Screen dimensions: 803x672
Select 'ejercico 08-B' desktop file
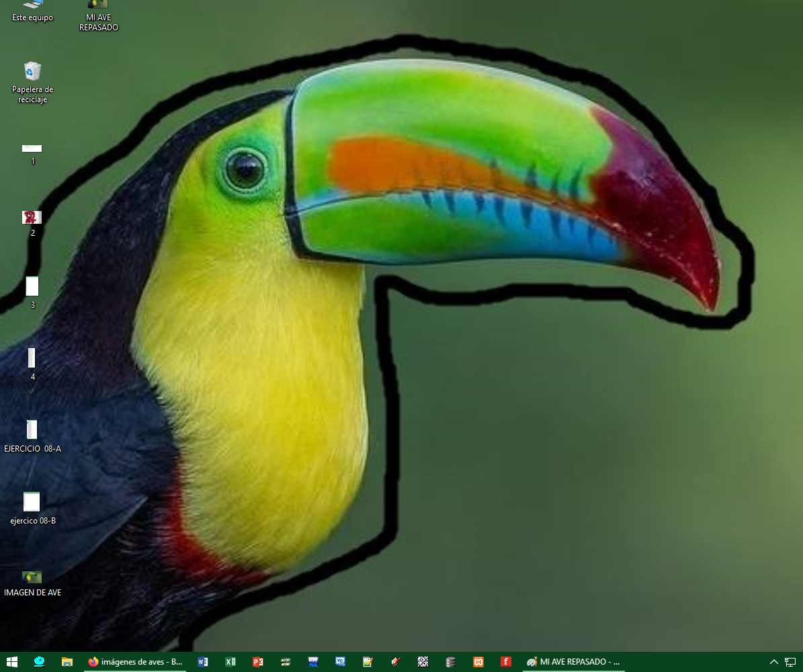point(32,509)
